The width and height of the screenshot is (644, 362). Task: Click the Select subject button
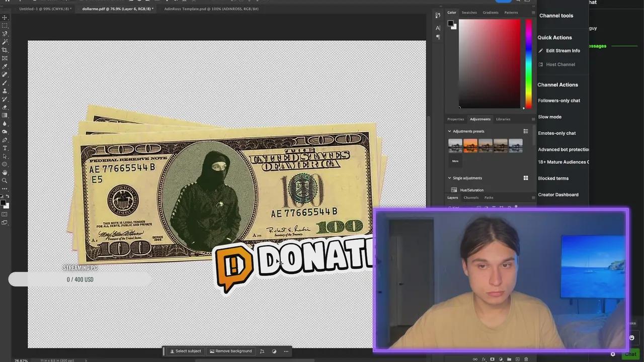point(185,351)
